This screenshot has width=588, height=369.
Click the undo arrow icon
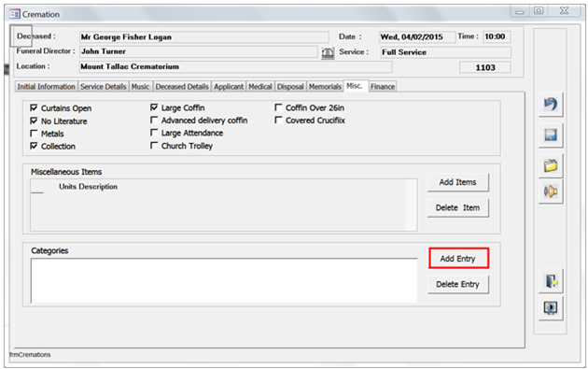[551, 105]
